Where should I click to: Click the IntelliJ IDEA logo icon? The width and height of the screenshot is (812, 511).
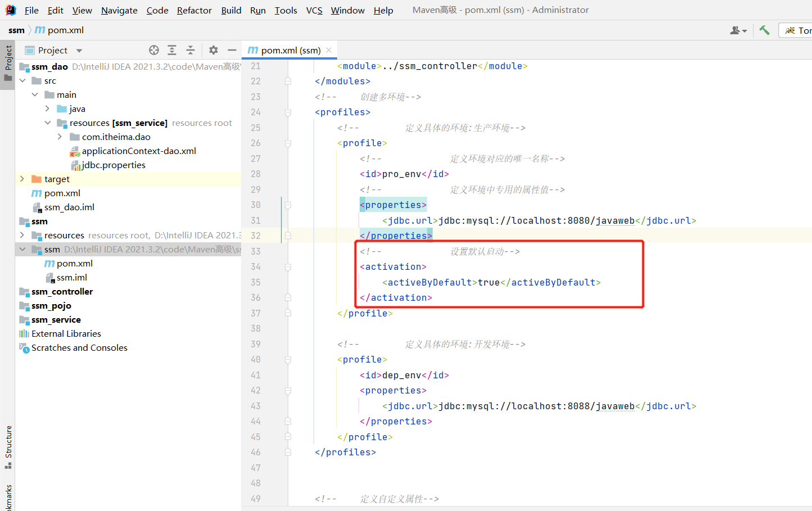pos(11,10)
